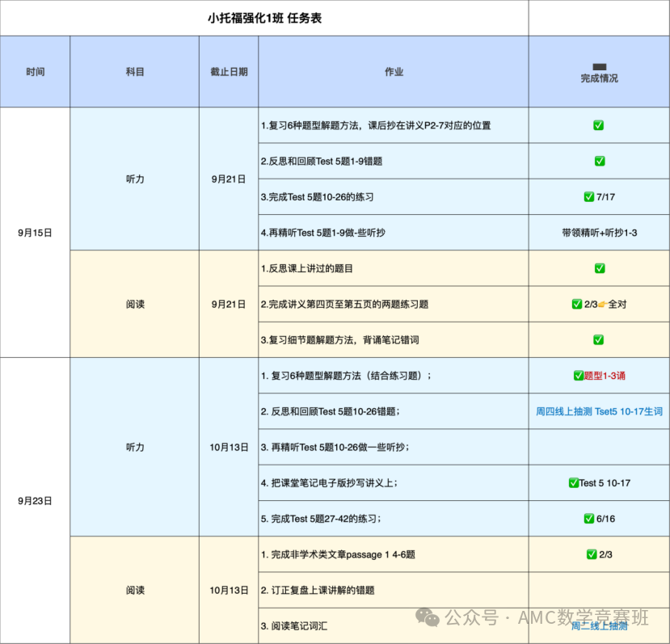
Task: Click the green checkmark for 复习细节题解题方法
Action: point(598,339)
